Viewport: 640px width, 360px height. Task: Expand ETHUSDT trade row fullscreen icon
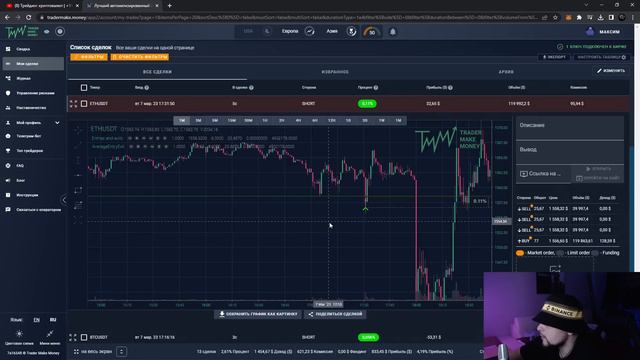click(73, 104)
